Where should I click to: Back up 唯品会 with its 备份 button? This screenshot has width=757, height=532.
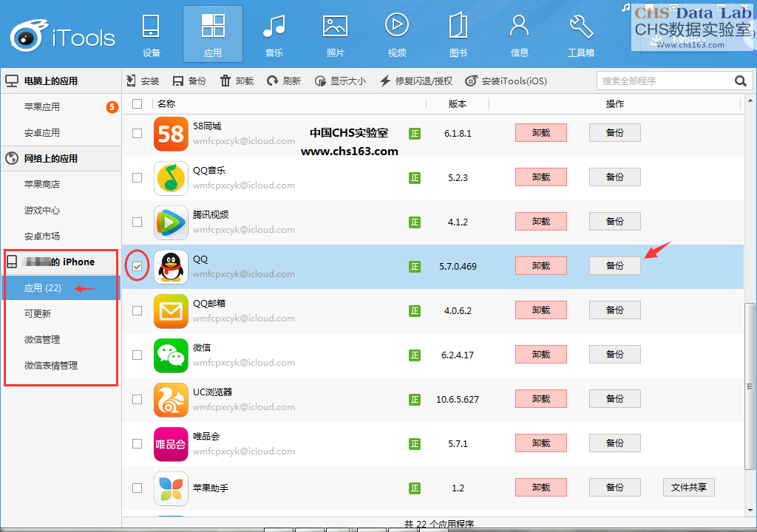click(x=615, y=443)
